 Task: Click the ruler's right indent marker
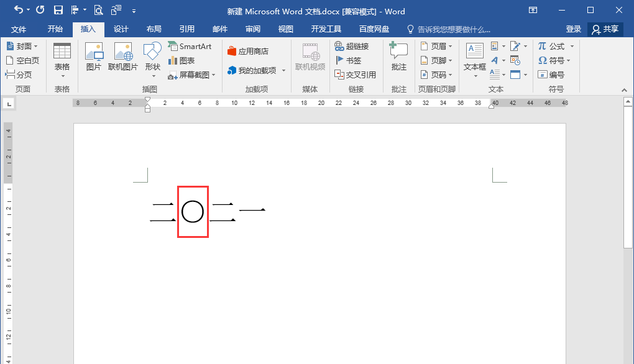pos(491,106)
